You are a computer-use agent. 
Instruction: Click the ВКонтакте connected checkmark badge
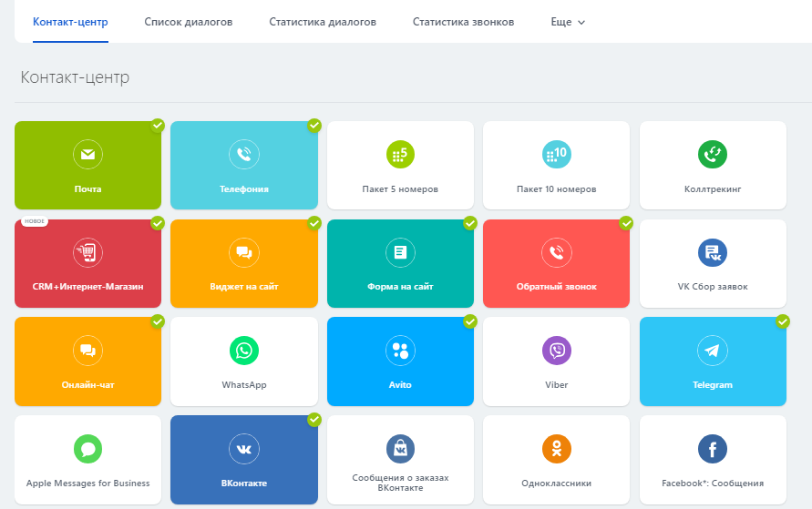pos(314,420)
